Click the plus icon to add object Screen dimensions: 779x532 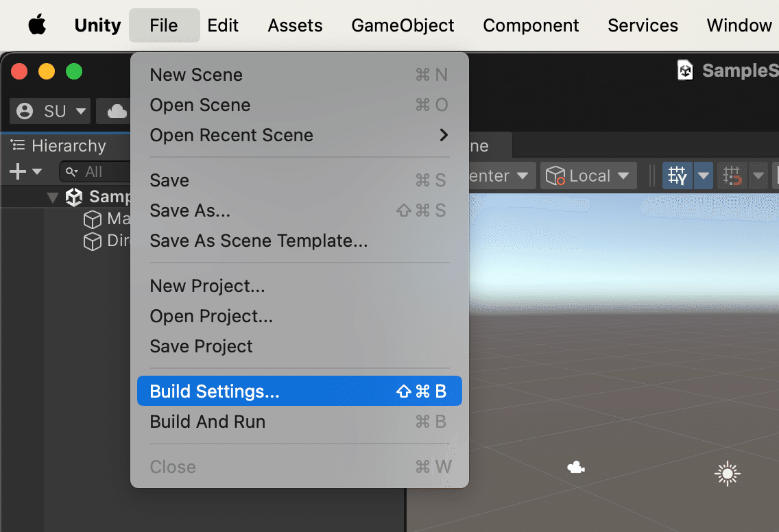point(18,171)
